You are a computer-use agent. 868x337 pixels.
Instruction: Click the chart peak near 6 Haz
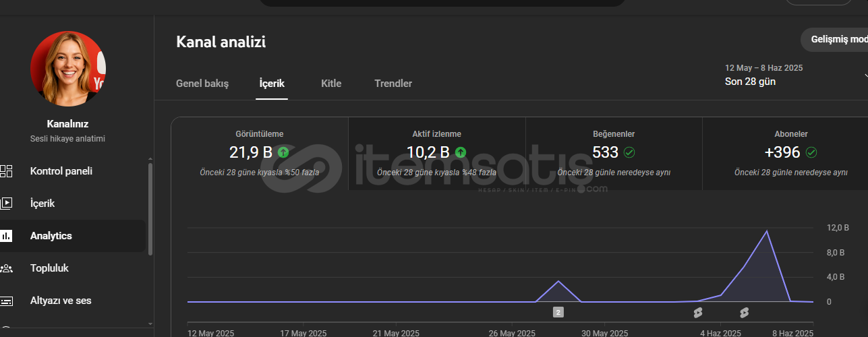pyautogui.click(x=767, y=231)
